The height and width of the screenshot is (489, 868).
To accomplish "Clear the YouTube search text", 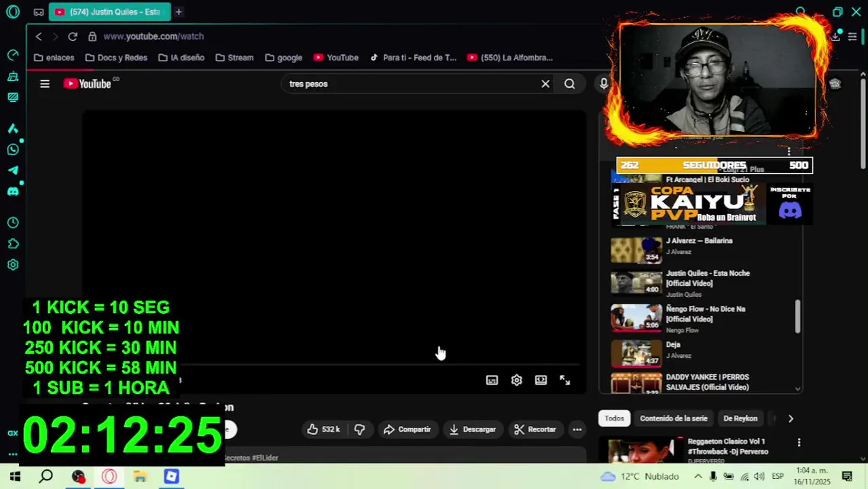I will [545, 84].
